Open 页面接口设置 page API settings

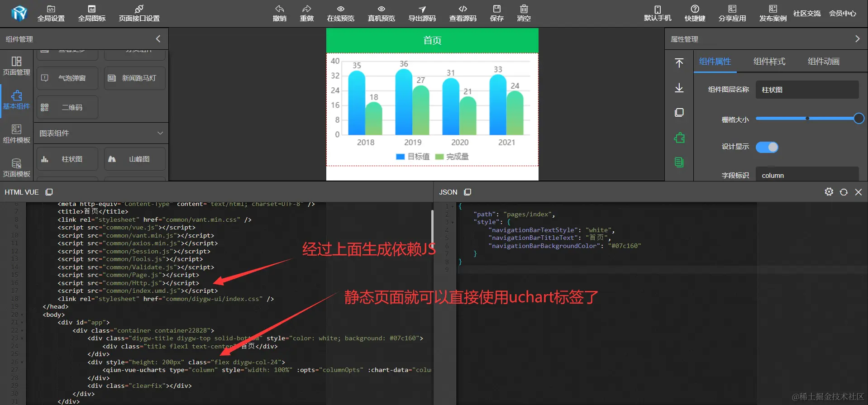pos(139,13)
